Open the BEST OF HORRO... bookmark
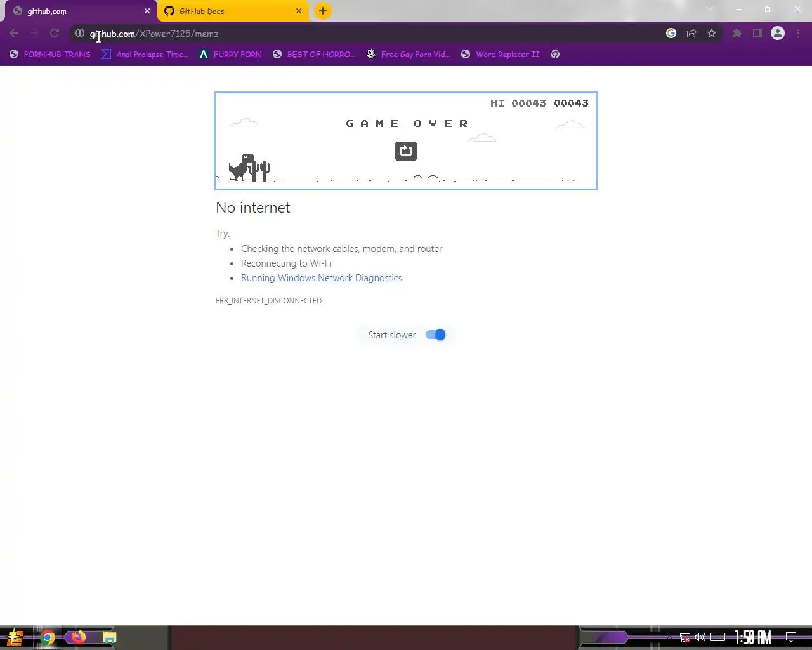 [313, 55]
